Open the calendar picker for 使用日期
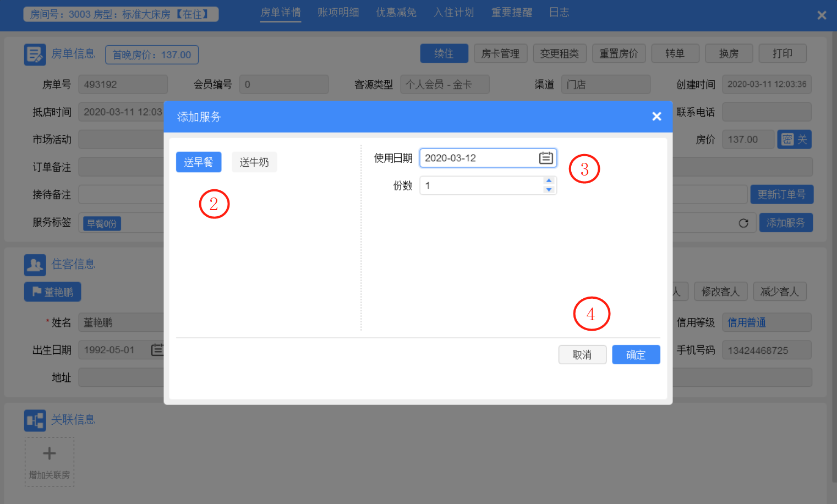 tap(546, 158)
